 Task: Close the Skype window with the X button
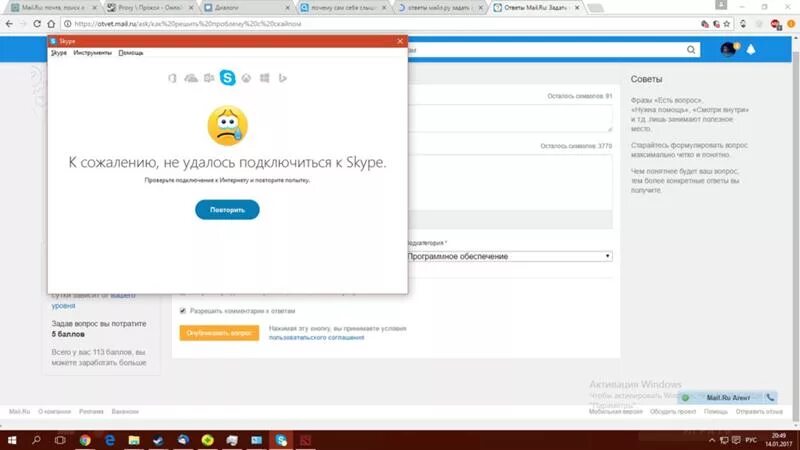click(x=400, y=41)
